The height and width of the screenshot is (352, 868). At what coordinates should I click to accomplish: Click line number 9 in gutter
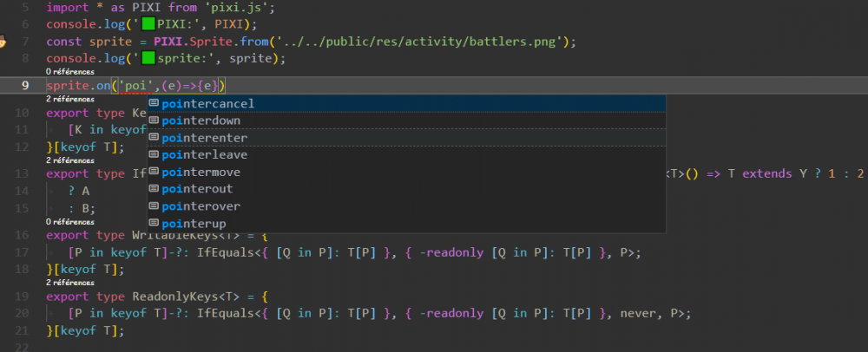click(25, 86)
